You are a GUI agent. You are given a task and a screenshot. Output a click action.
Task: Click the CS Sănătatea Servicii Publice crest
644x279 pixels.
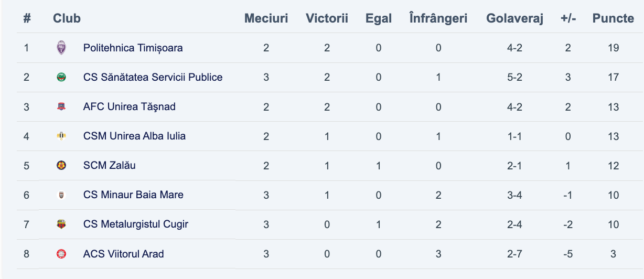[61, 77]
